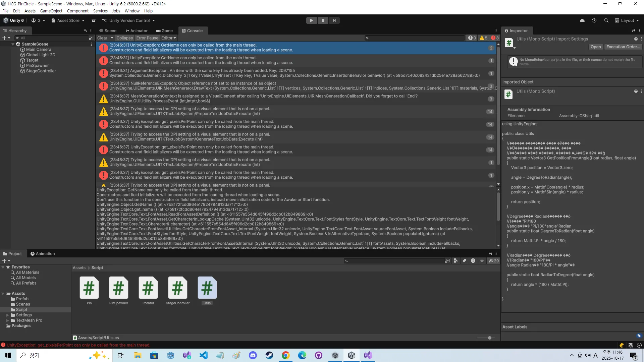
Task: Click the Play button
Action: coord(311,20)
